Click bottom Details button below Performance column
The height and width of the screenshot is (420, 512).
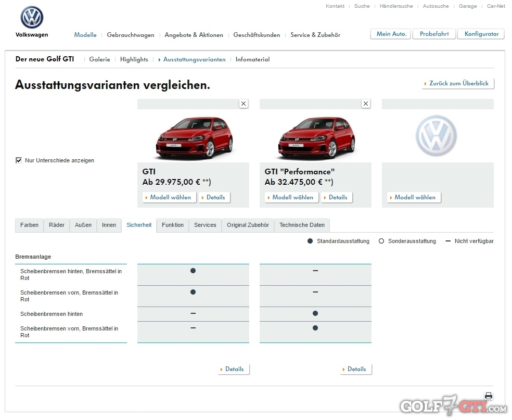coord(356,370)
